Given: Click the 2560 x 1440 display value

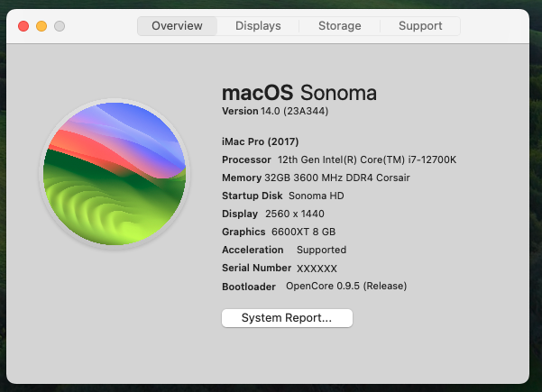Looking at the screenshot, I should tap(295, 214).
